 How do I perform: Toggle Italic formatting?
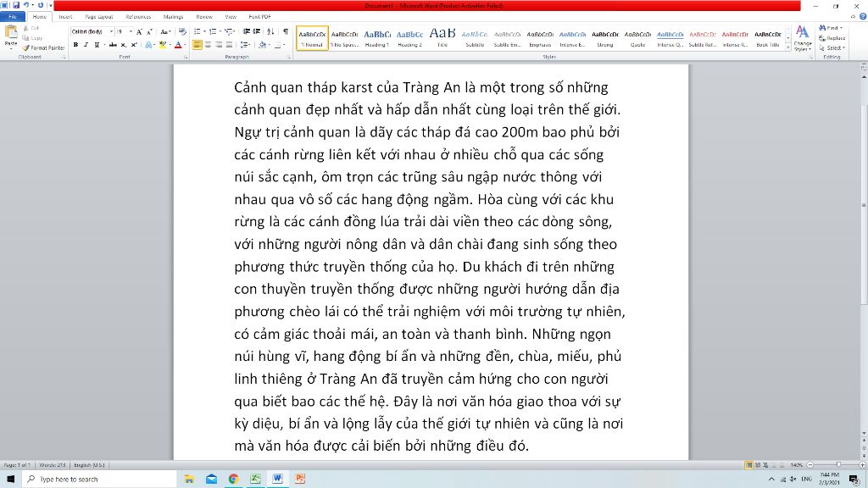(86, 45)
